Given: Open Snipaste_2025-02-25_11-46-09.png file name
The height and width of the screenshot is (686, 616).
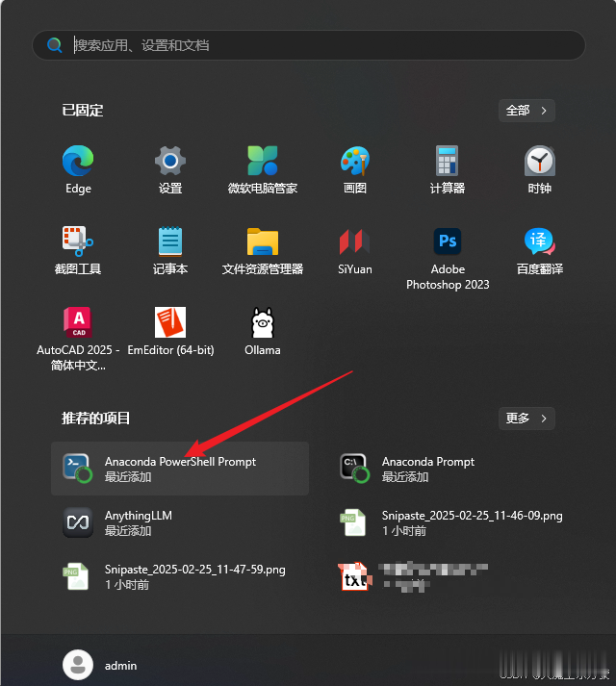Looking at the screenshot, I should [x=473, y=516].
